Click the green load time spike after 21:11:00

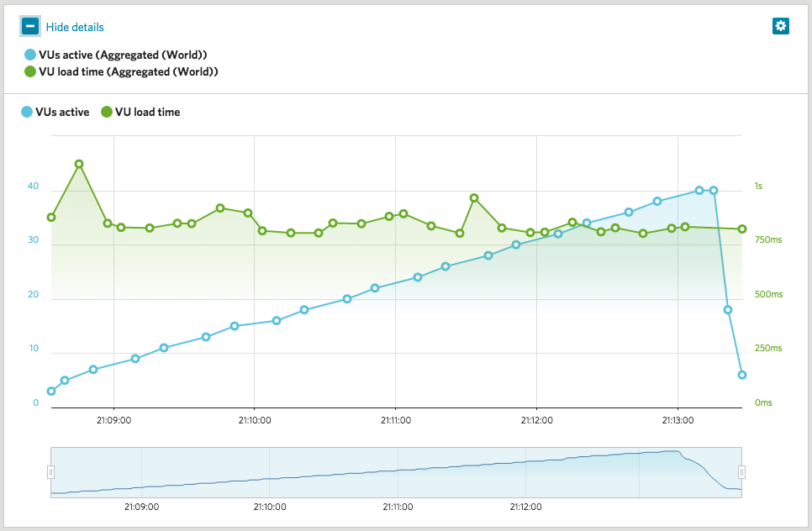pyautogui.click(x=474, y=198)
